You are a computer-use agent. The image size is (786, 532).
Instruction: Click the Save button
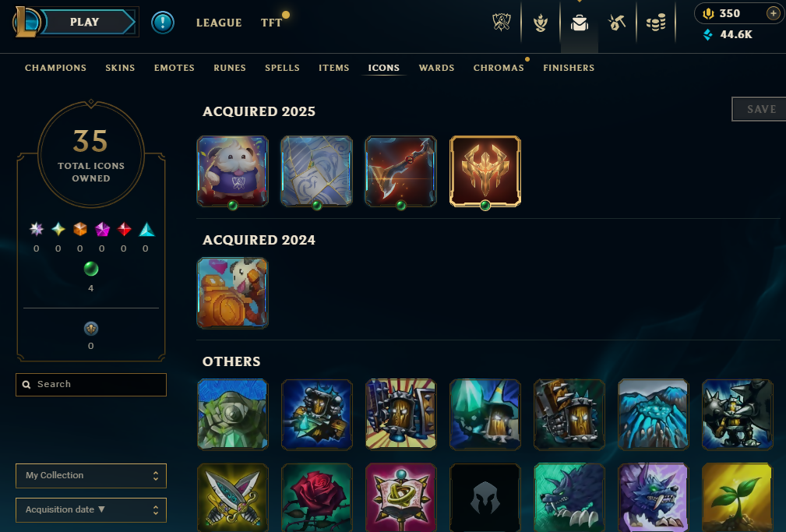point(760,109)
